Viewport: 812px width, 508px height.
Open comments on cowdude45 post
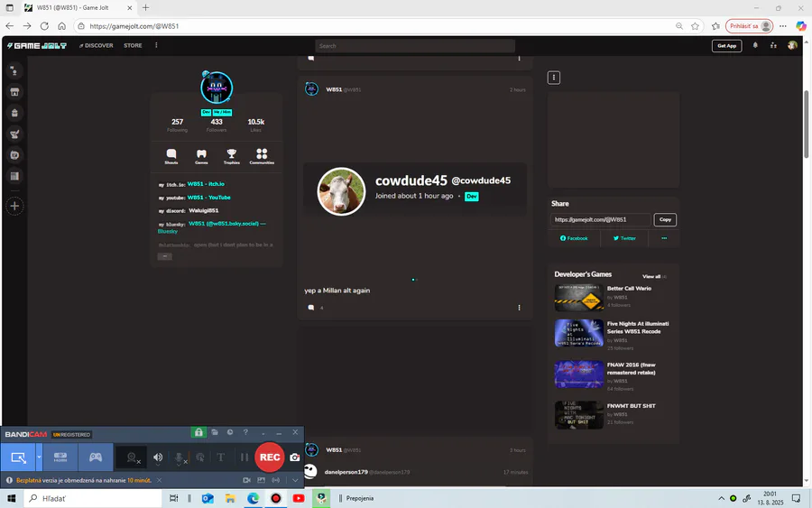(311, 308)
